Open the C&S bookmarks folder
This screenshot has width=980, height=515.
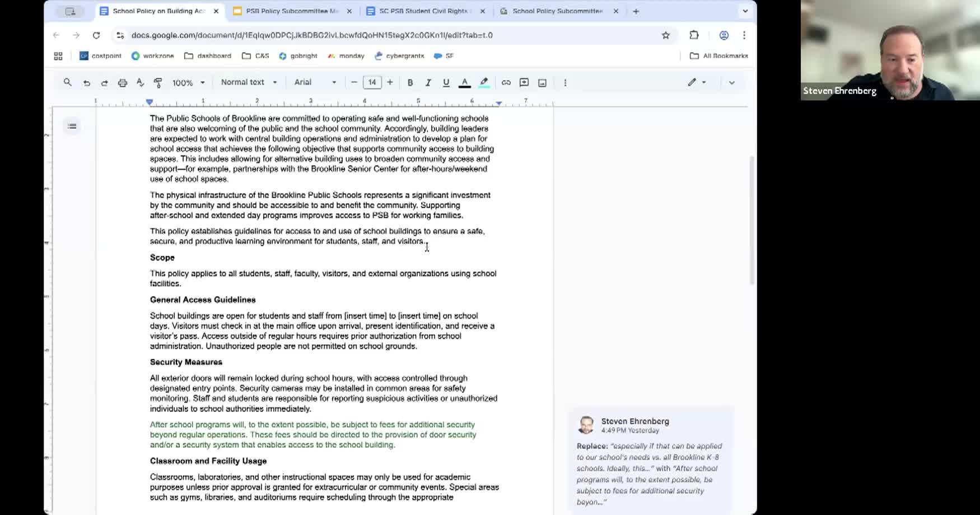[255, 56]
